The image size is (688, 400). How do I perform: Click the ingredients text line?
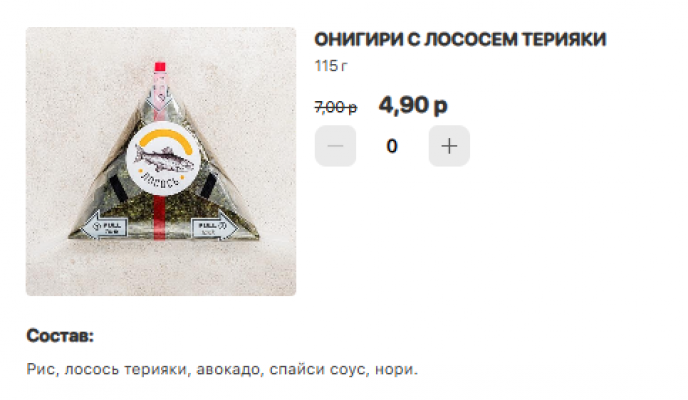pos(222,369)
